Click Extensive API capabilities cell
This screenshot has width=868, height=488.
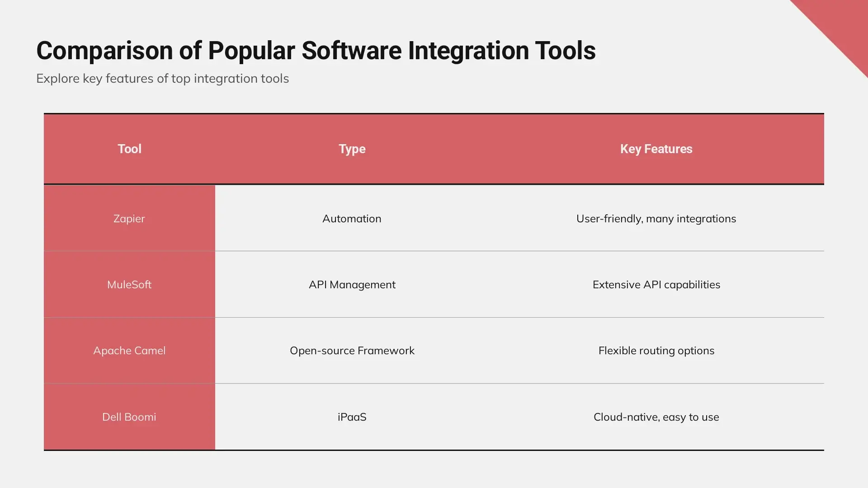click(656, 285)
